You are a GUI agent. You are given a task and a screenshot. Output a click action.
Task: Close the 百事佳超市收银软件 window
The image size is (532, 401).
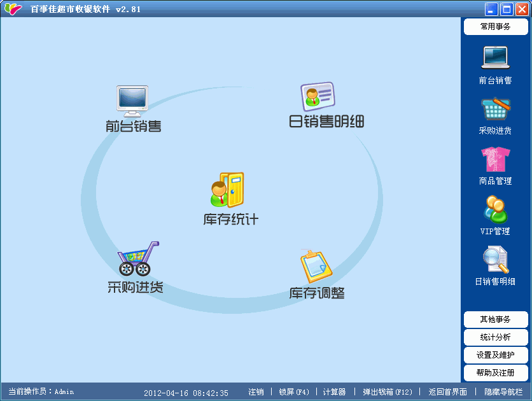pos(522,9)
